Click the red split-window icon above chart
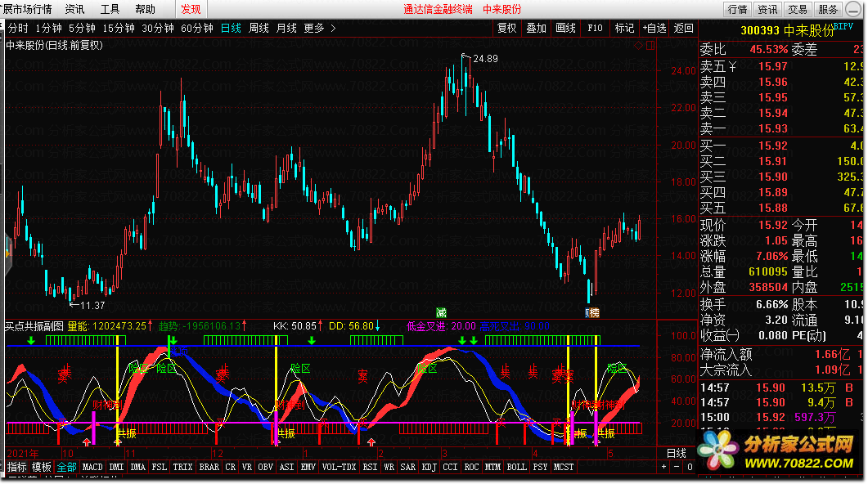 point(650,45)
